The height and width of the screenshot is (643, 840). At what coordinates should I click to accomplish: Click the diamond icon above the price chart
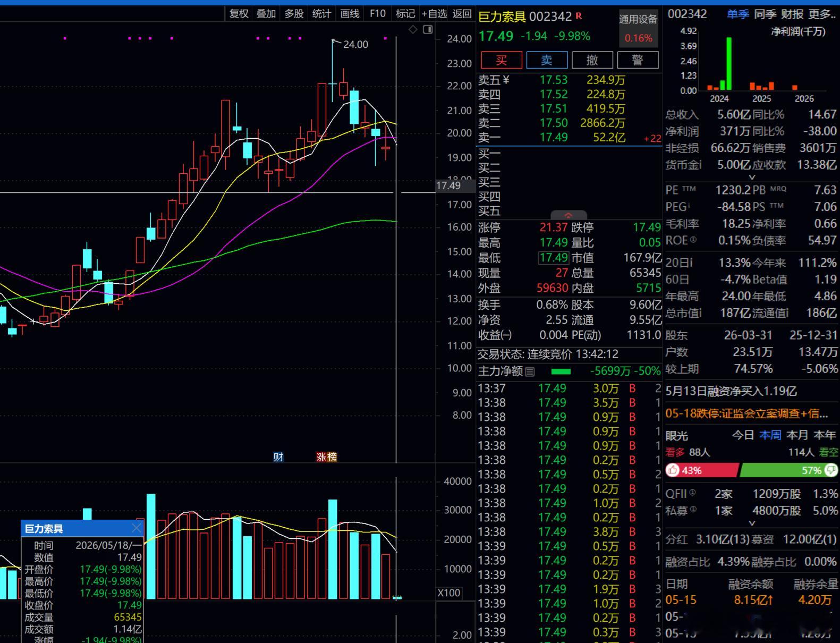point(413,30)
